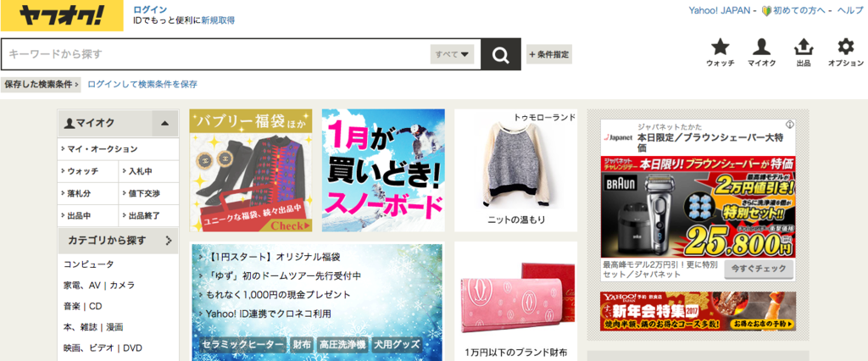Click the 出品 upload icon
The width and height of the screenshot is (868, 361).
804,47
